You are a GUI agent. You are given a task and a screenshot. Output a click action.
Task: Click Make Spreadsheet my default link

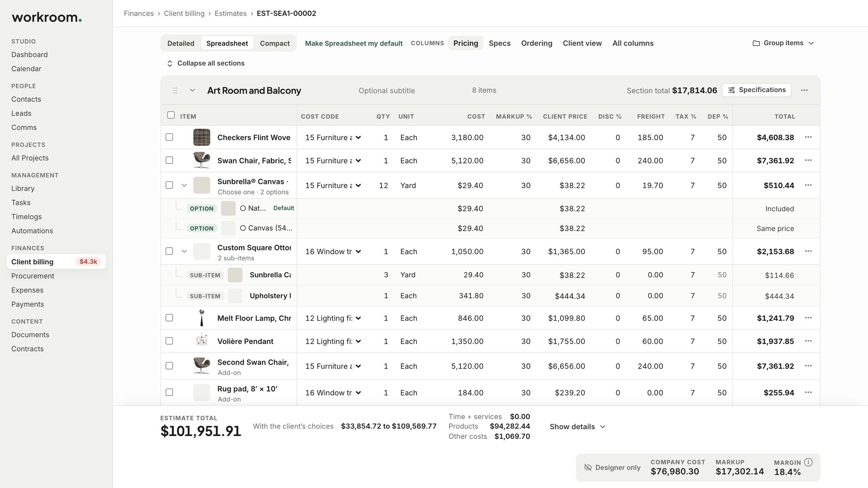click(354, 43)
